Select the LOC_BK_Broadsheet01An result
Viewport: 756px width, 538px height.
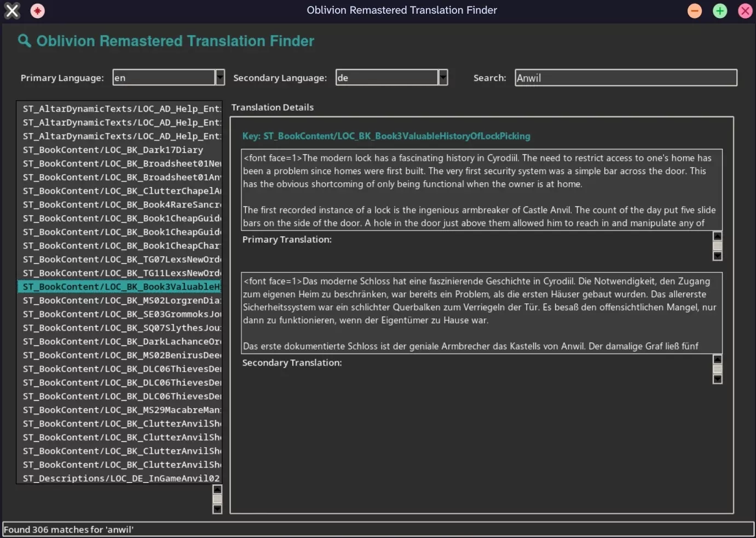coord(119,177)
